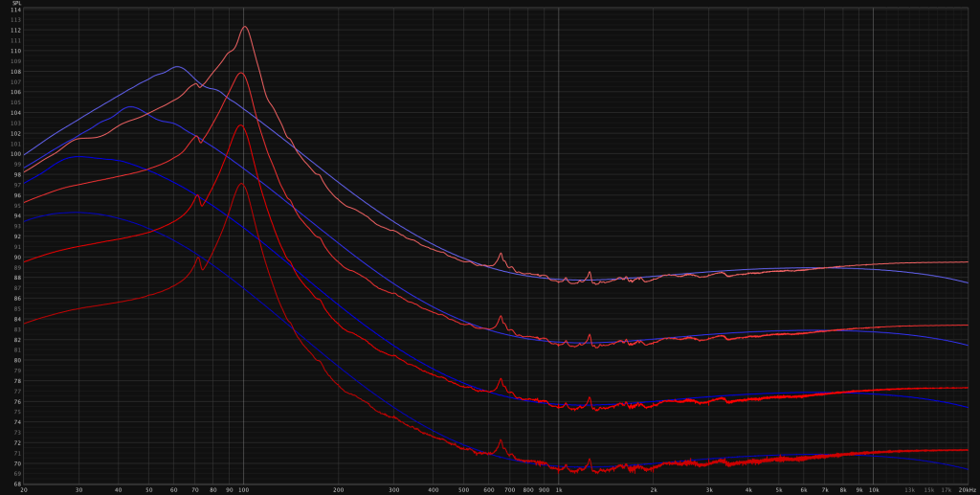Click the tallest red curve's peak near 100 Hz
The image size is (980, 495).
click(244, 26)
